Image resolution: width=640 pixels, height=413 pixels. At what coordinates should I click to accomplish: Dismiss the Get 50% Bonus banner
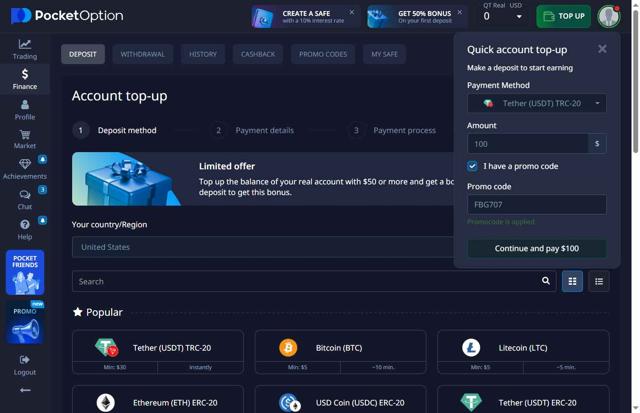pyautogui.click(x=460, y=12)
